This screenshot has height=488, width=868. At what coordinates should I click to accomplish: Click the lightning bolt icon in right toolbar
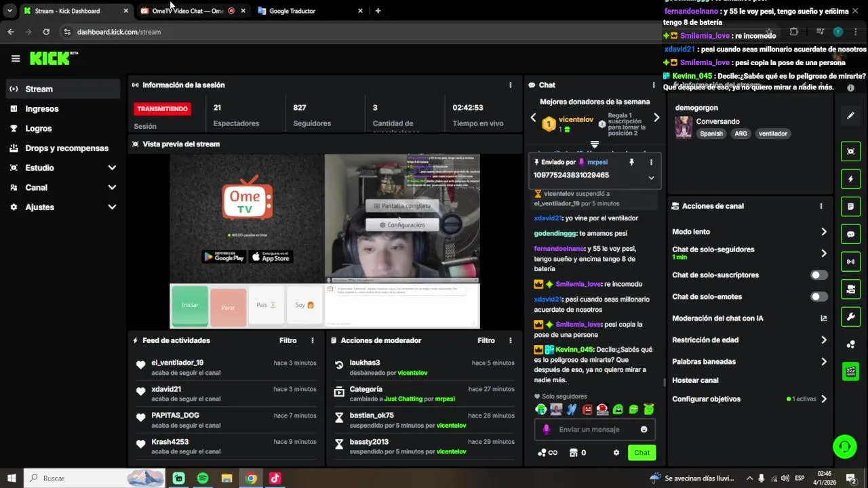pos(850,179)
